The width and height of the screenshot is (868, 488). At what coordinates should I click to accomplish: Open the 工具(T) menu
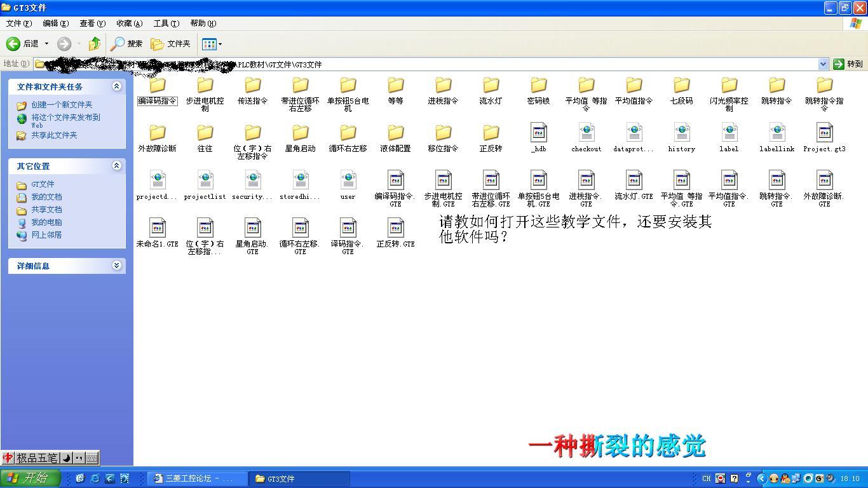[x=166, y=24]
